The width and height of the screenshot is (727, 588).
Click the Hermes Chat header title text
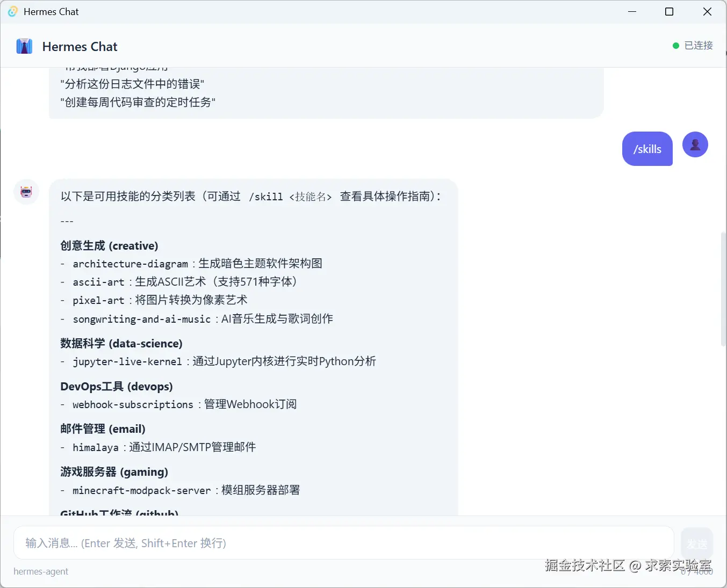[x=80, y=47]
